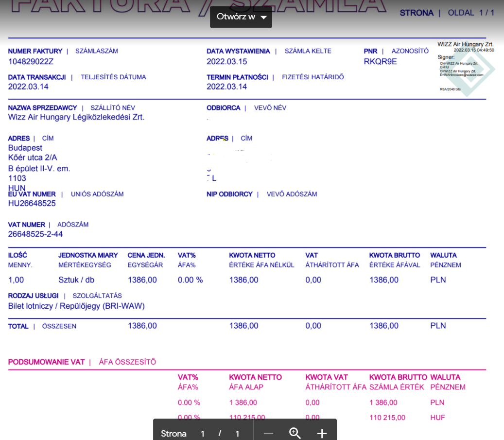Select HUF gross amount 110 215,00
Viewport: 504px width, 440px height.
tap(387, 418)
